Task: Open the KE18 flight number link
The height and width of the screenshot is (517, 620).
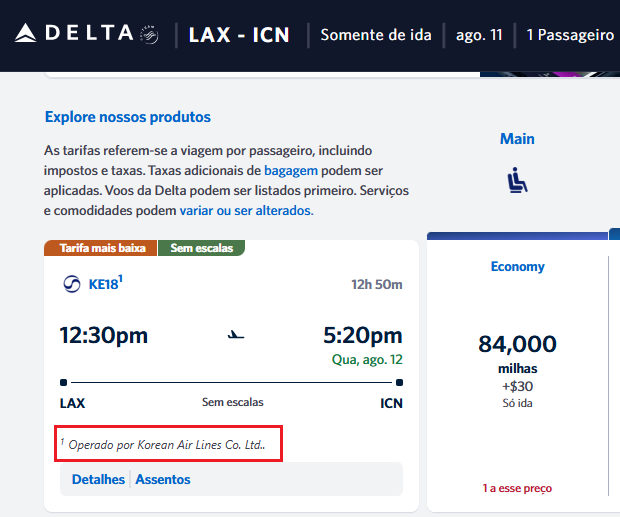Action: point(105,285)
